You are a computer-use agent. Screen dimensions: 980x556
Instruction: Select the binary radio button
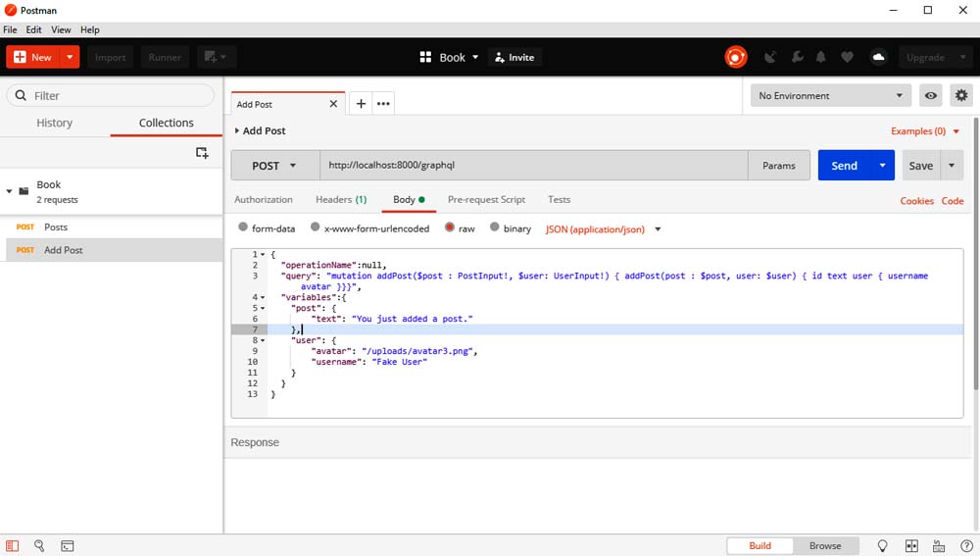click(494, 227)
